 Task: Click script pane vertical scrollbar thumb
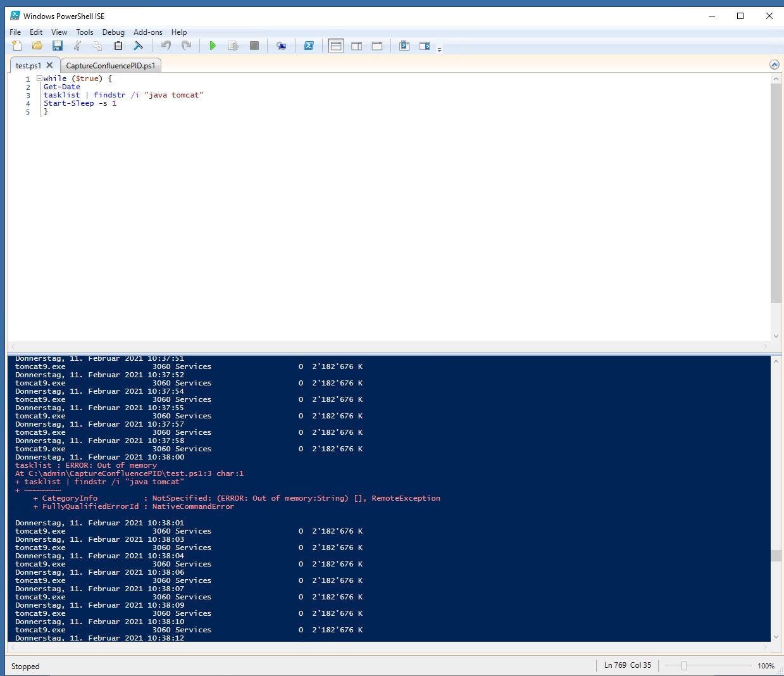(776, 193)
